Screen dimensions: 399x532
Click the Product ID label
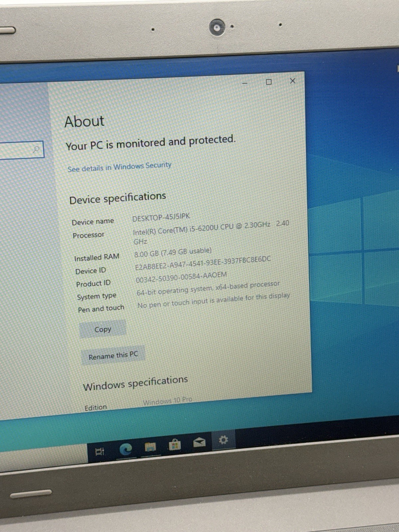click(93, 284)
